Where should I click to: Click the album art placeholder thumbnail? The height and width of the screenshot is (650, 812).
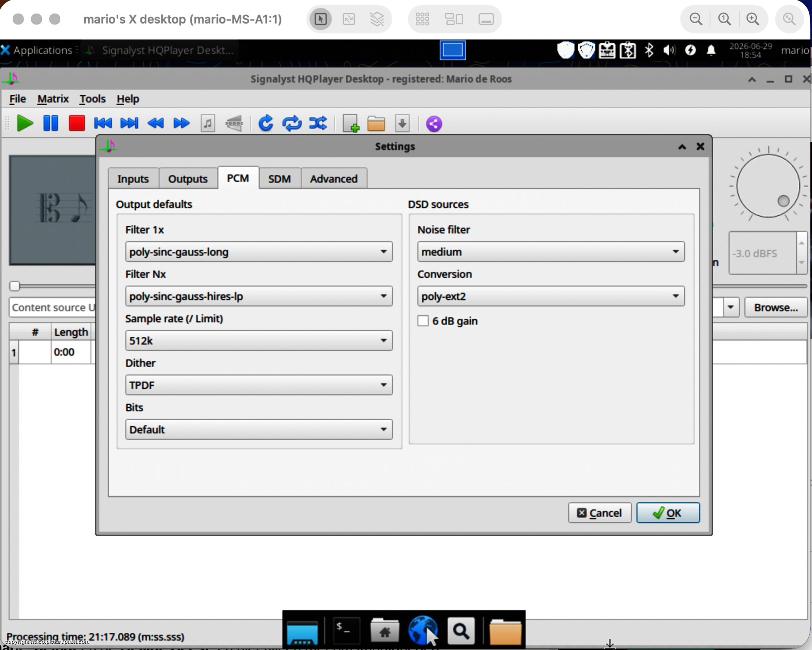tap(53, 210)
